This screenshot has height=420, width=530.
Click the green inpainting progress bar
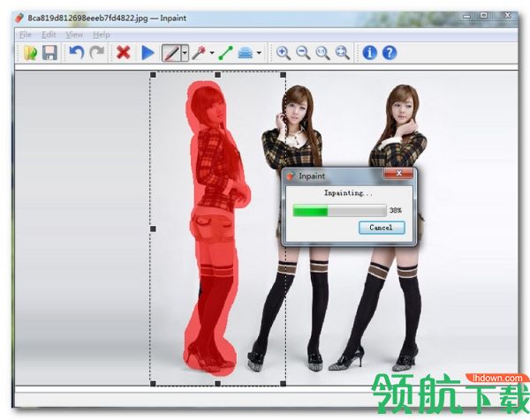tap(339, 210)
